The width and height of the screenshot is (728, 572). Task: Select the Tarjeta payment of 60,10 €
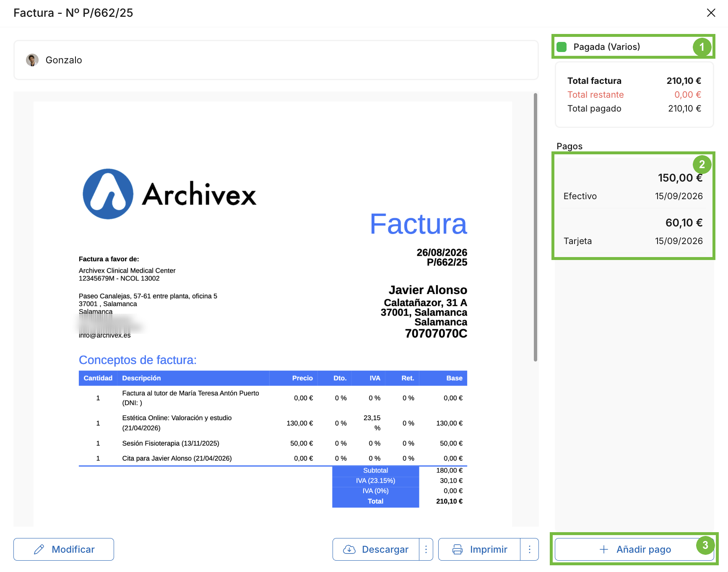(x=634, y=231)
